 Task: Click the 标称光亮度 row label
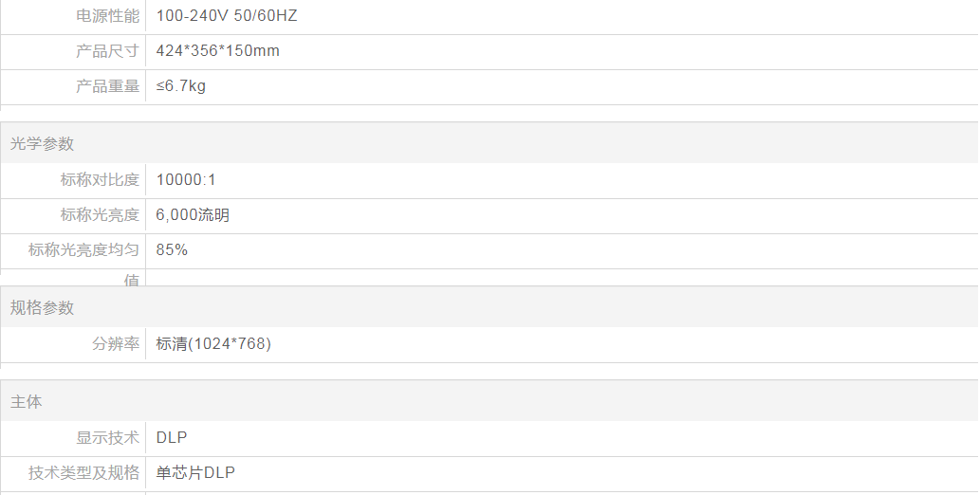pyautogui.click(x=100, y=215)
